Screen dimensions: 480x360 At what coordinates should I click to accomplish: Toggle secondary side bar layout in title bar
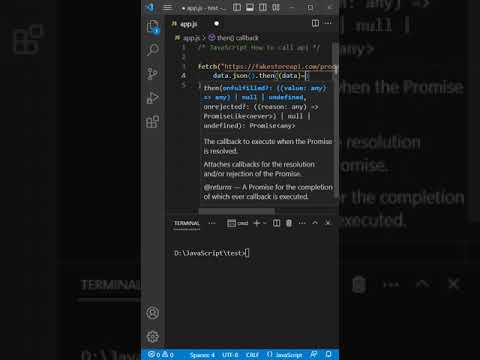coord(263,7)
